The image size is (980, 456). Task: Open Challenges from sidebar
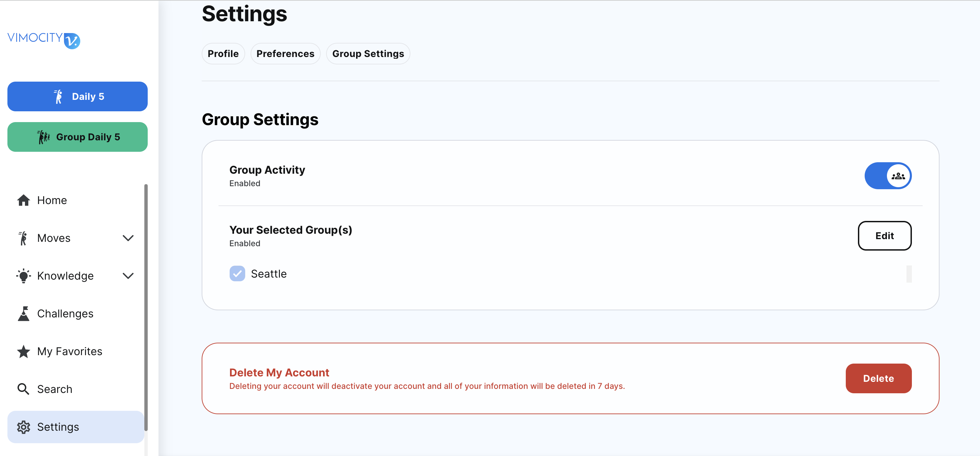(76, 314)
